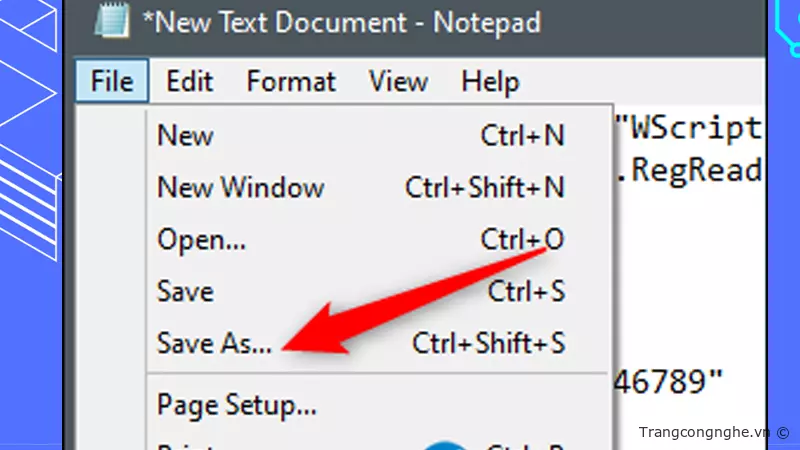Click Save in the File menu

pos(185,291)
